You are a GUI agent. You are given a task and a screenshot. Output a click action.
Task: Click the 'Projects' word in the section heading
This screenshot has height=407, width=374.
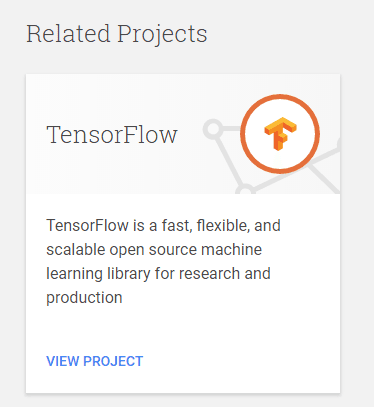[162, 34]
